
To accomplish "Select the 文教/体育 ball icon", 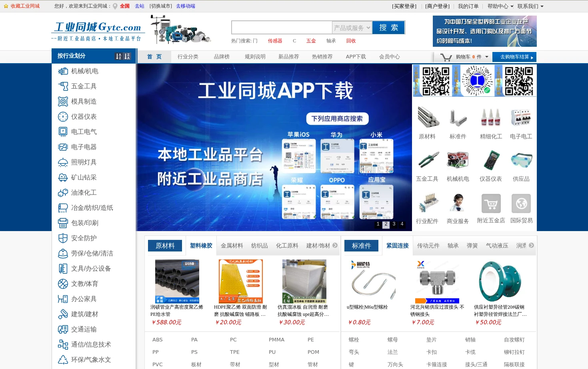I will tap(63, 284).
